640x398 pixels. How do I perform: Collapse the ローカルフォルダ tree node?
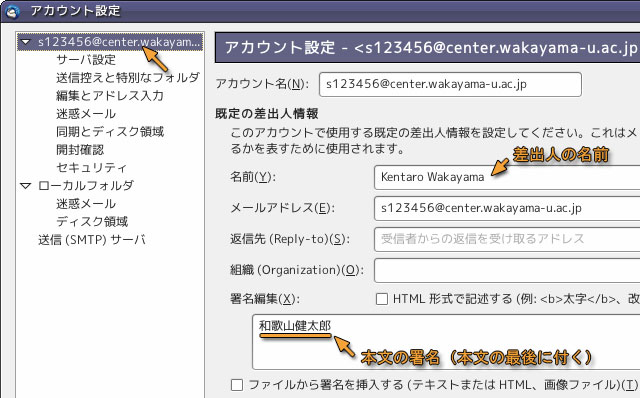click(26, 186)
